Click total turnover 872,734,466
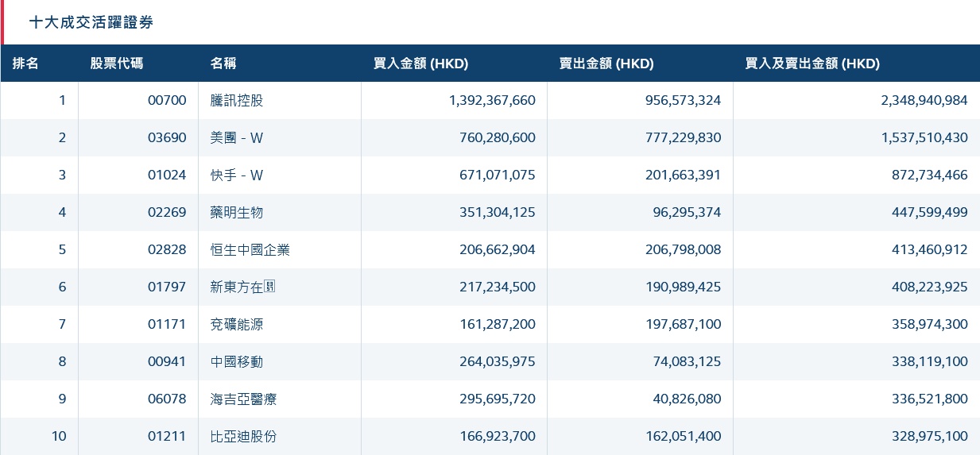Image resolution: width=980 pixels, height=455 pixels. pyautogui.click(x=930, y=175)
